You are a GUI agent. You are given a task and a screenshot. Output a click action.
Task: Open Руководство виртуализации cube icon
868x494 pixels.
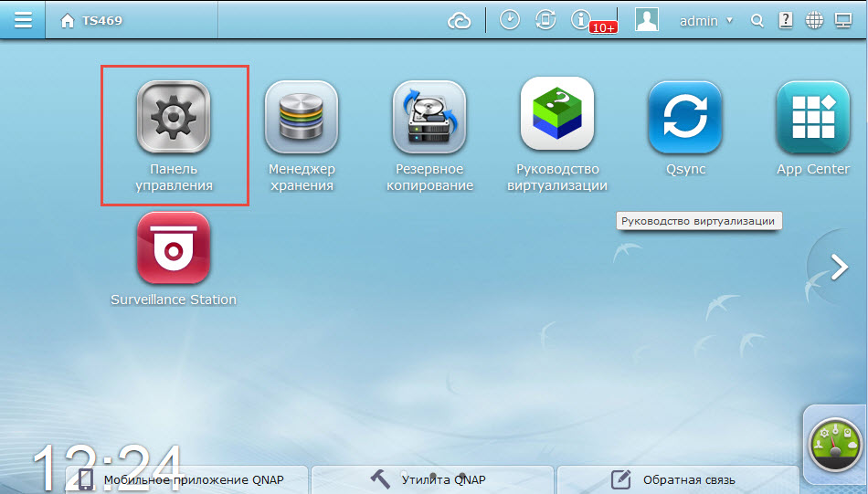point(557,113)
